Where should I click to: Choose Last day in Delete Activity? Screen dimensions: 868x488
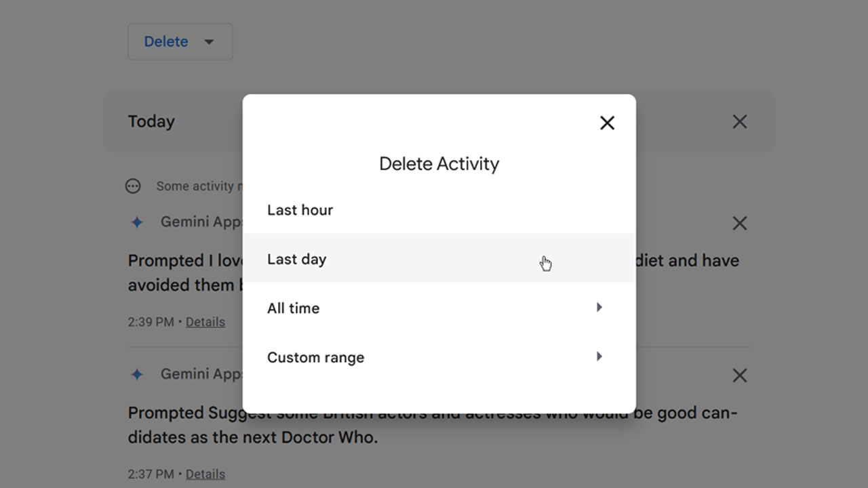pos(439,258)
